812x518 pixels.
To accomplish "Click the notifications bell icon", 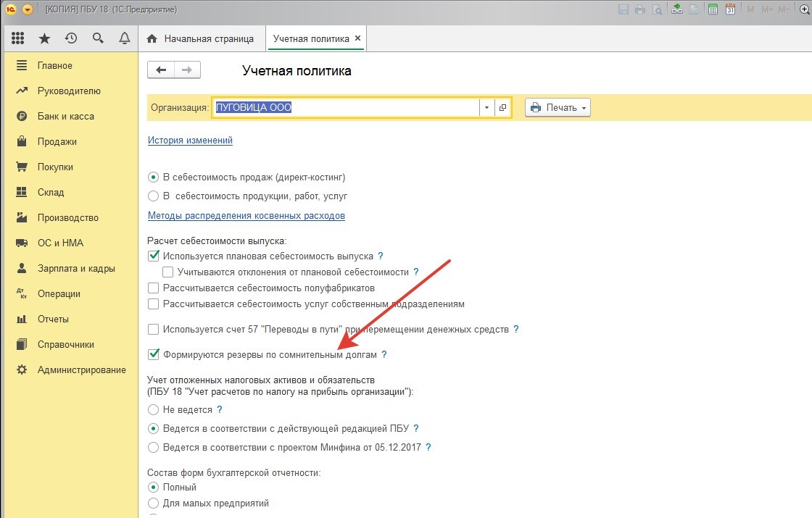I will 124,38.
